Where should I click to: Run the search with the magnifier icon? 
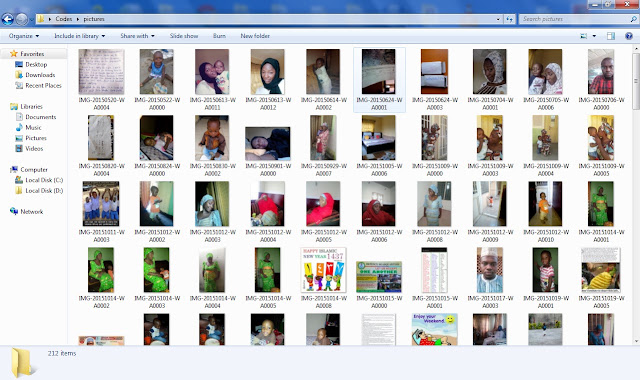coord(633,19)
